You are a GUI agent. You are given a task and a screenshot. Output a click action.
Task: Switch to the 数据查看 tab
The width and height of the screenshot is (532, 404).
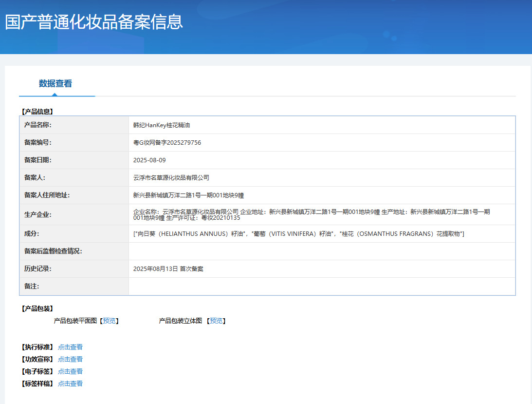(55, 84)
